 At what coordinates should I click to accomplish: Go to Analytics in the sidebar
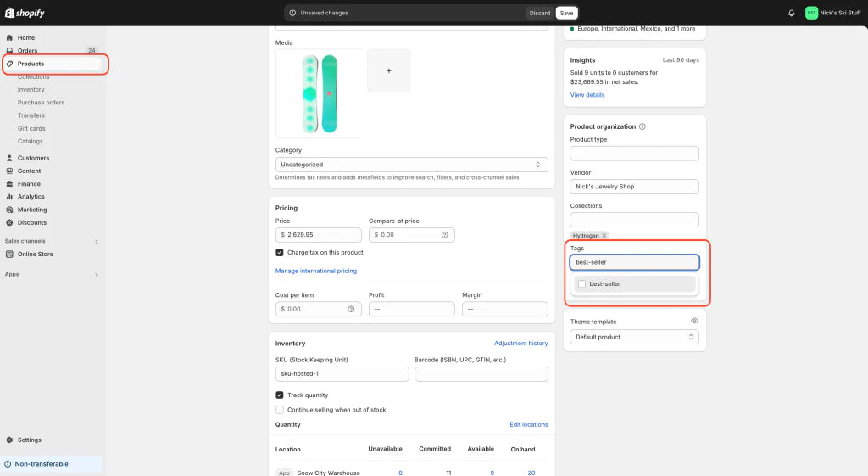tap(31, 197)
